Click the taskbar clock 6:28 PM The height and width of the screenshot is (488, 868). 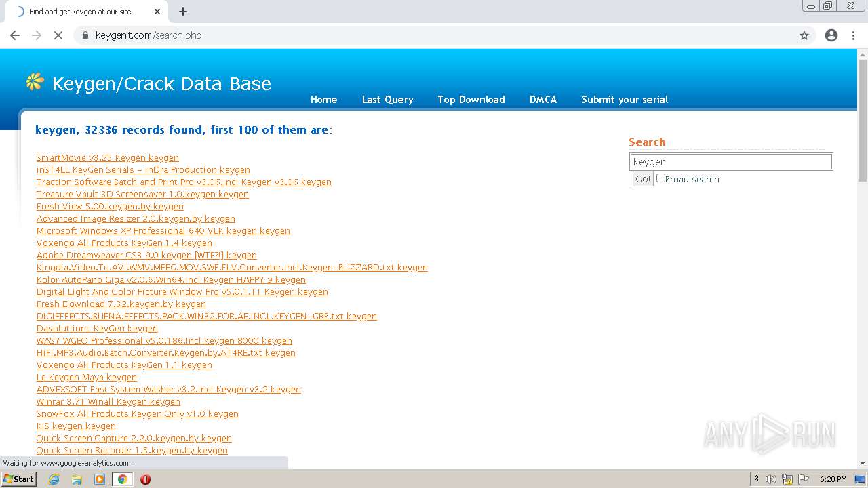(x=833, y=479)
